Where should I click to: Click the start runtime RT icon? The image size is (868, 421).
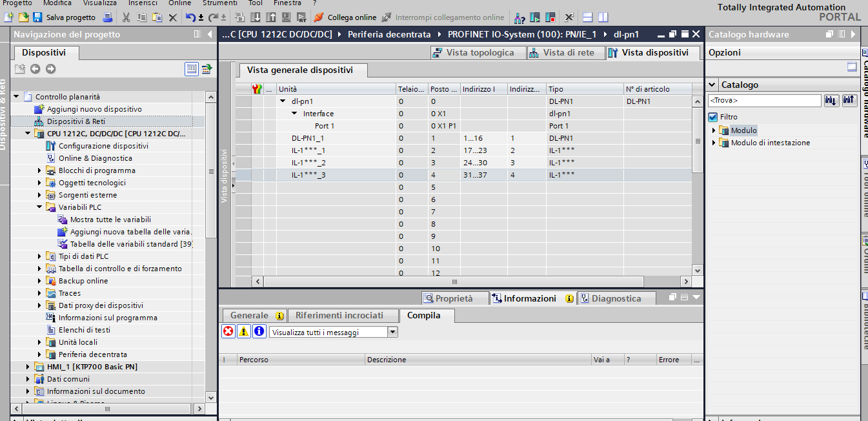click(301, 17)
